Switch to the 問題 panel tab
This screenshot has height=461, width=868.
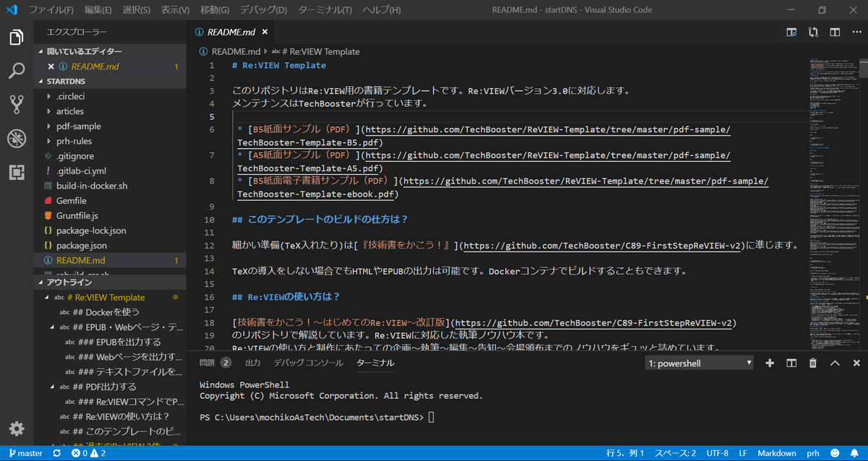tap(215, 363)
